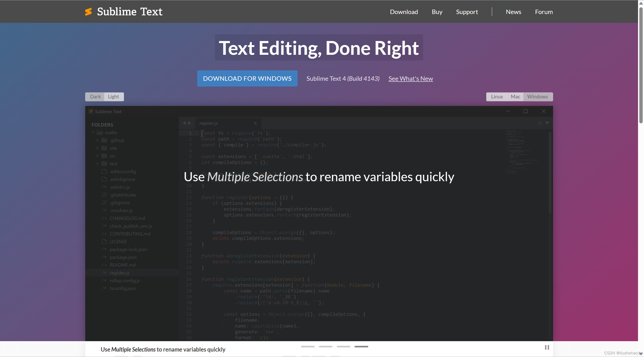The image size is (644, 357).
Task: Pause the slideshow with the pause icon
Action: (x=547, y=347)
